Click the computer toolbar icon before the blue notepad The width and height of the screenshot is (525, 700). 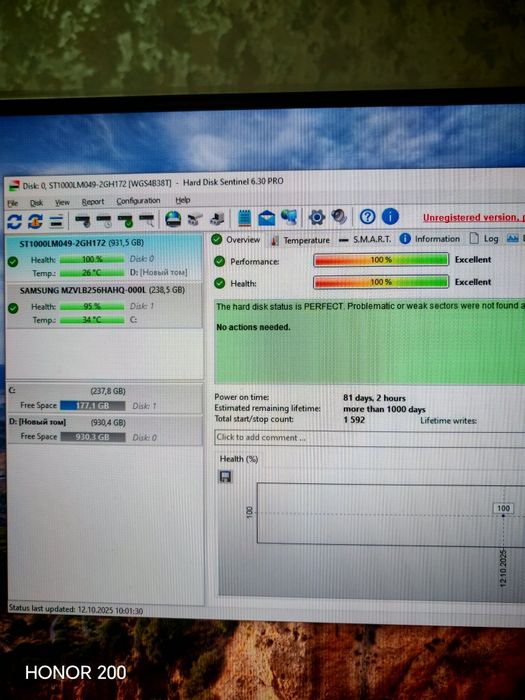coord(217,219)
